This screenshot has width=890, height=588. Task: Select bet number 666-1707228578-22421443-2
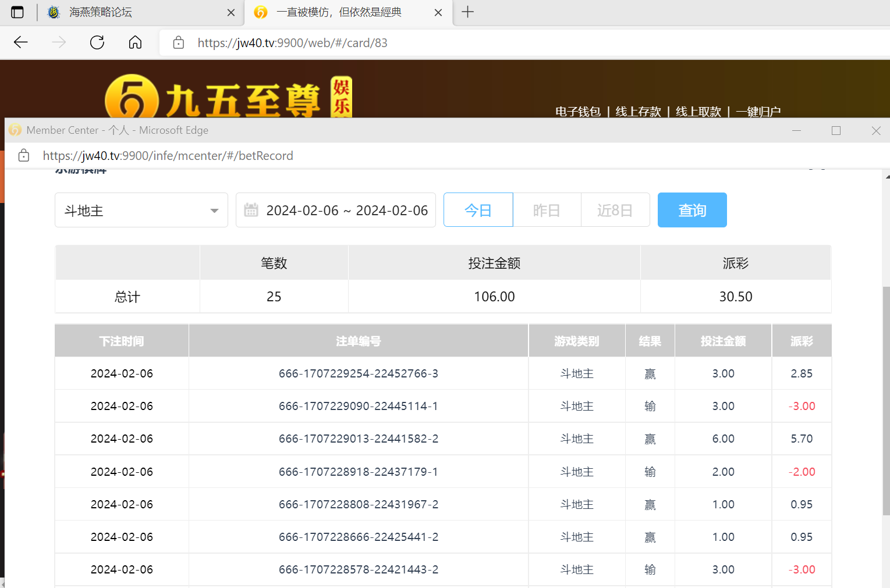[359, 569]
